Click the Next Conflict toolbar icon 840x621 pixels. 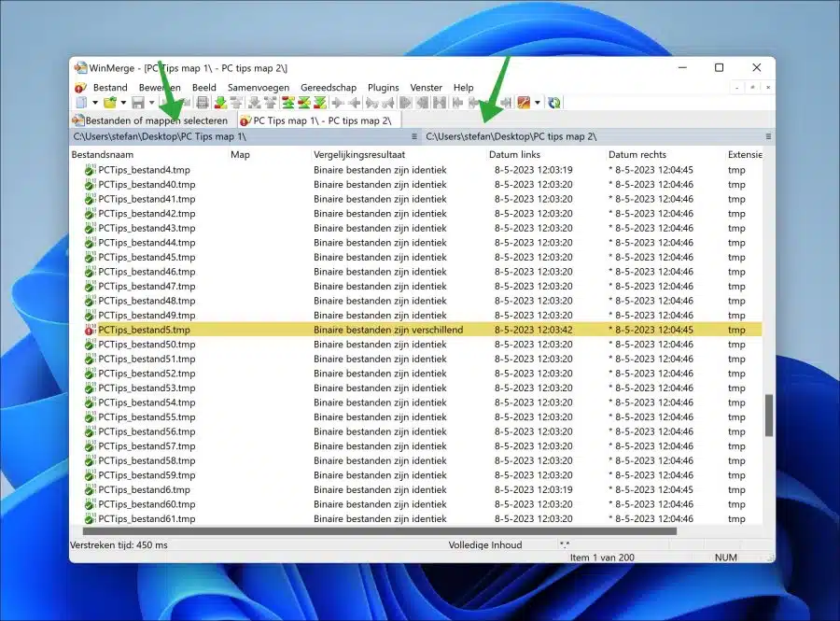pyautogui.click(x=254, y=103)
